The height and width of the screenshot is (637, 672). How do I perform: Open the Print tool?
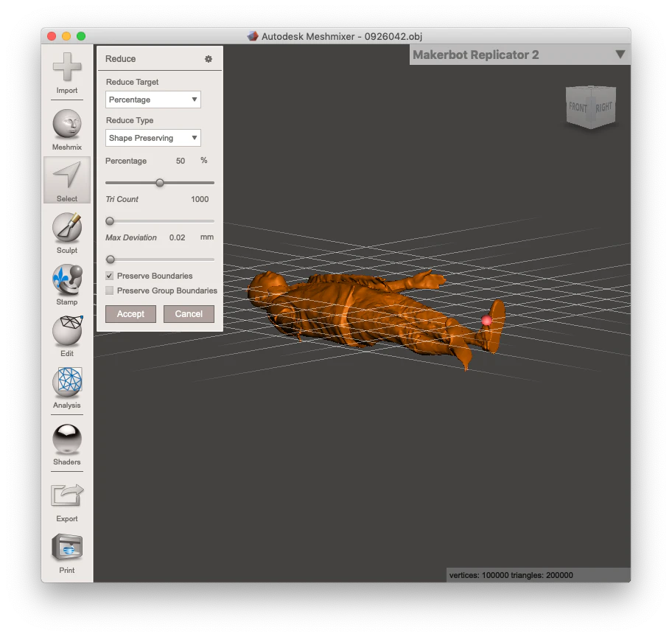(x=67, y=554)
